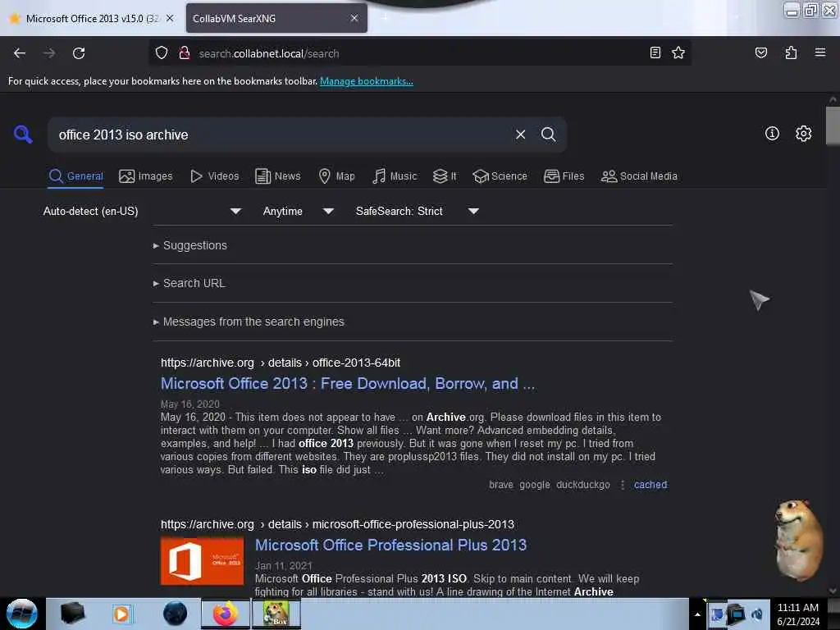Click the taskbar clock showing 11:11 AM
The image size is (840, 630).
pyautogui.click(x=798, y=614)
